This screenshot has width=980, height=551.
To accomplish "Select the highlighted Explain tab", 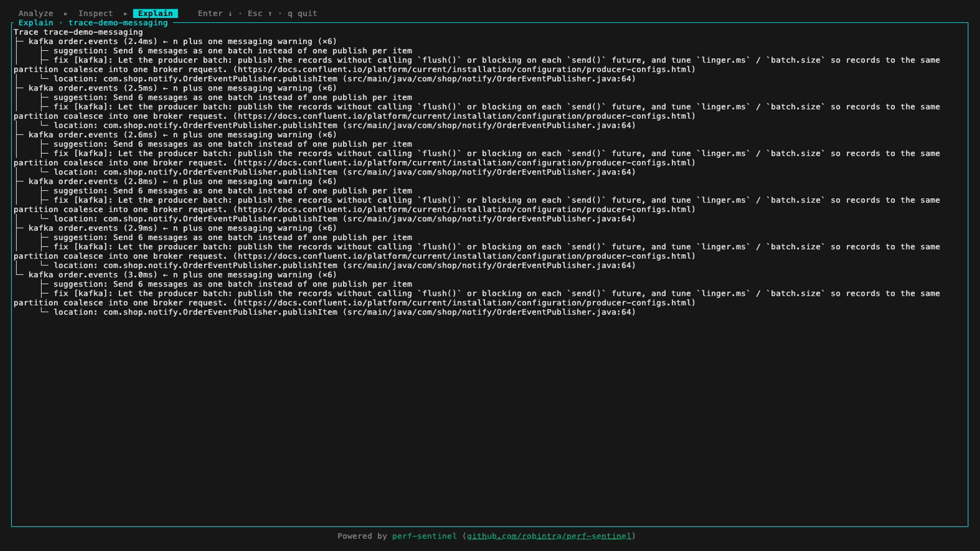I will pos(155,13).
